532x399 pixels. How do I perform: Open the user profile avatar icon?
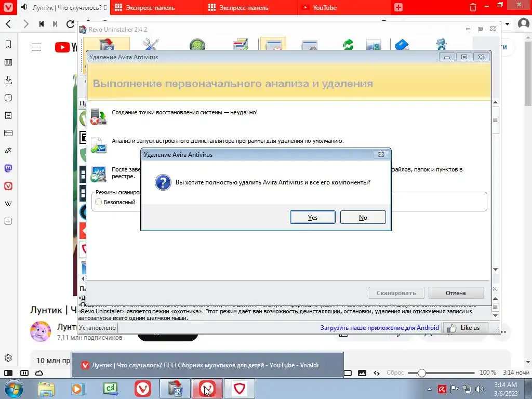point(524,23)
